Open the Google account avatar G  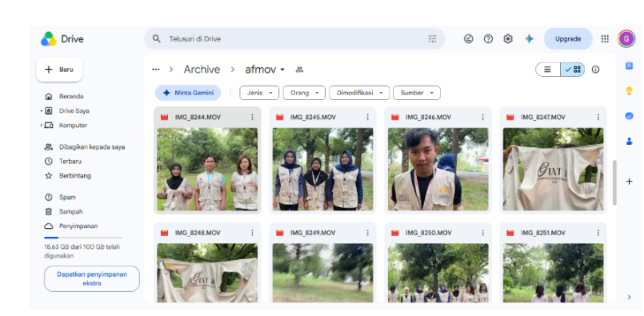[x=626, y=39]
